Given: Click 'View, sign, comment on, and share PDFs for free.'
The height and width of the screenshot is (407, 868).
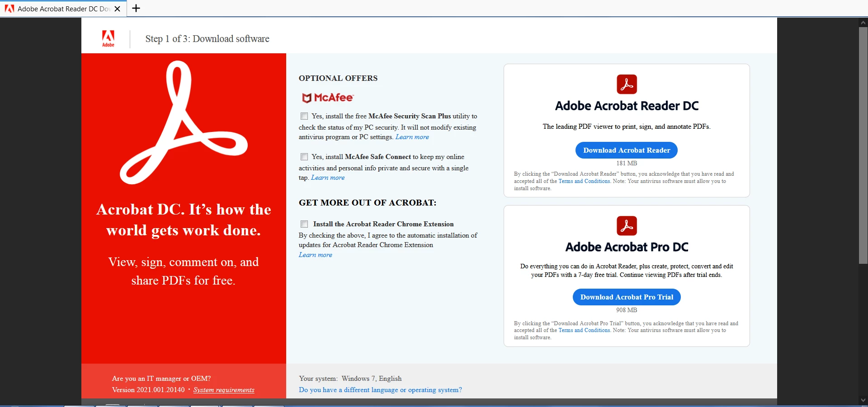Looking at the screenshot, I should [184, 271].
